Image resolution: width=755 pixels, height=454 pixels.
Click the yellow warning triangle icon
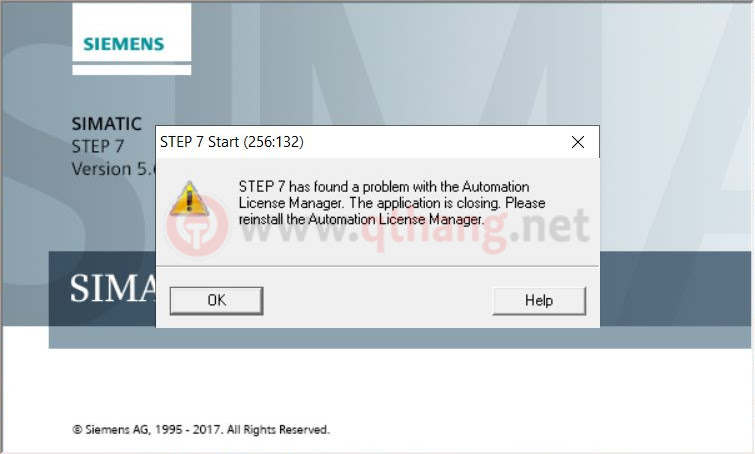tap(189, 198)
